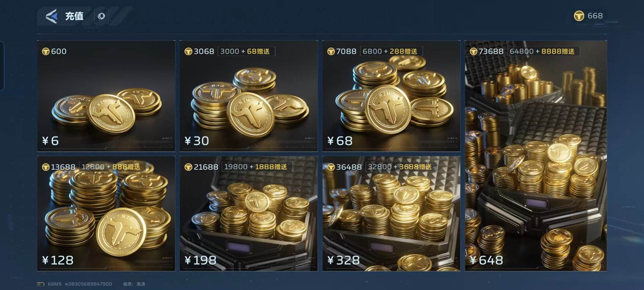The image size is (644, 290).
Task: Tap the coin icon beside 3068
Action: pos(188,51)
